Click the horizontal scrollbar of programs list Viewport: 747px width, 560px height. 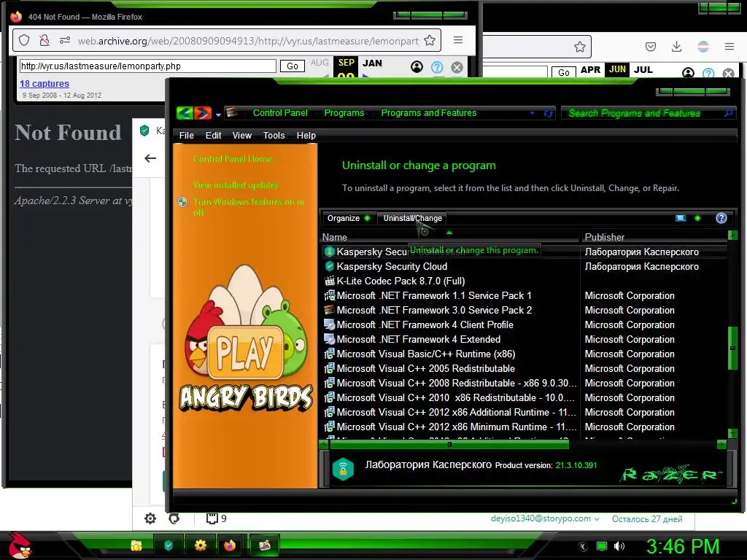[x=449, y=444]
